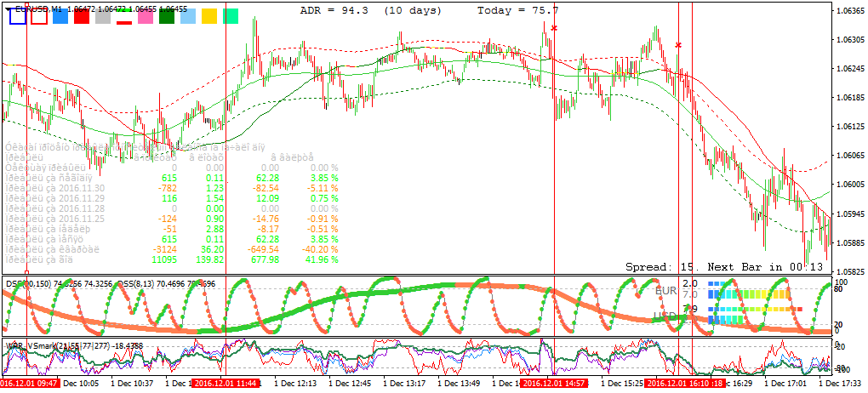Image resolution: width=868 pixels, height=393 pixels.
Task: Click the EUR 7.0 strength bar
Action: (748, 294)
